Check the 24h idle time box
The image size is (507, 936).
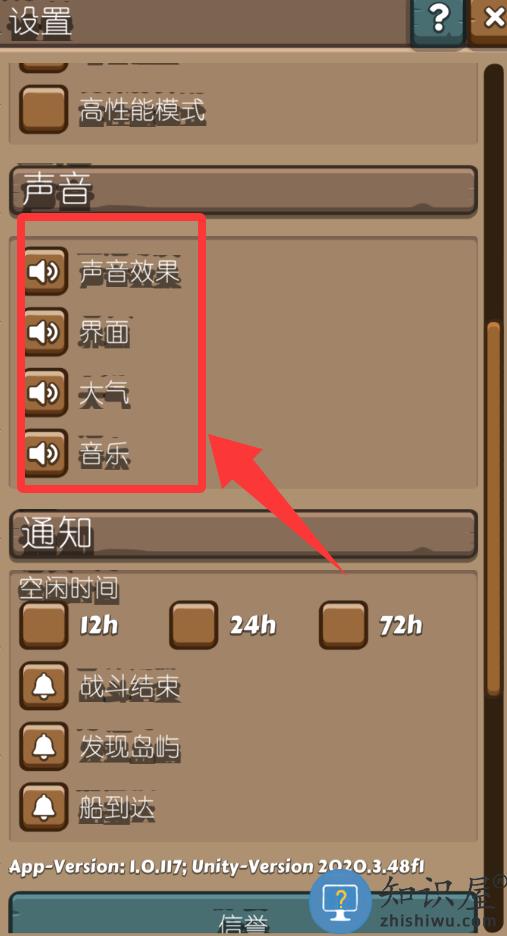193,625
